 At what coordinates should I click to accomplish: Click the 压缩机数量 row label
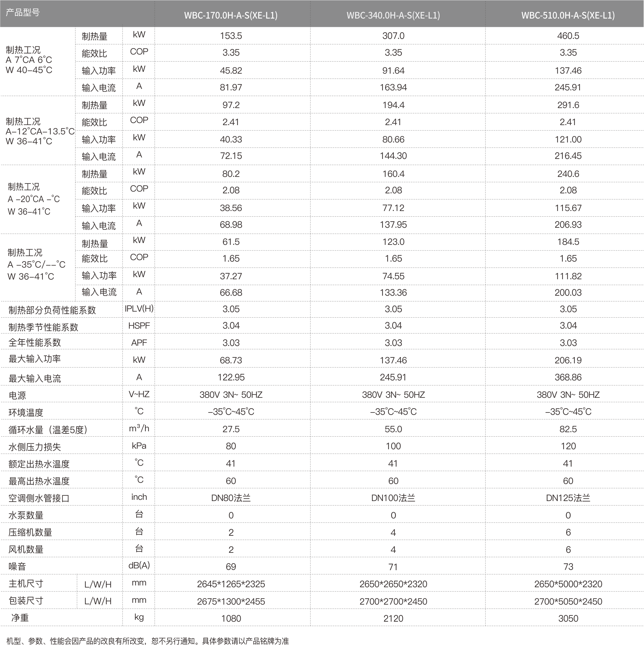tap(31, 532)
